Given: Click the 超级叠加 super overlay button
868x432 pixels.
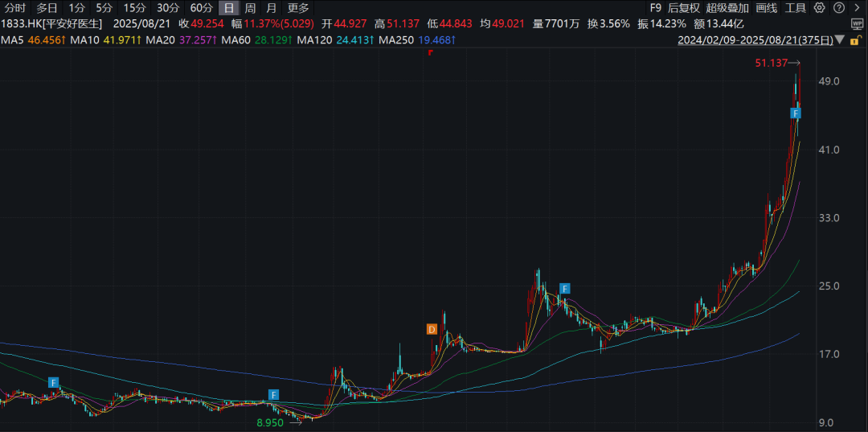Looking at the screenshot, I should [727, 8].
